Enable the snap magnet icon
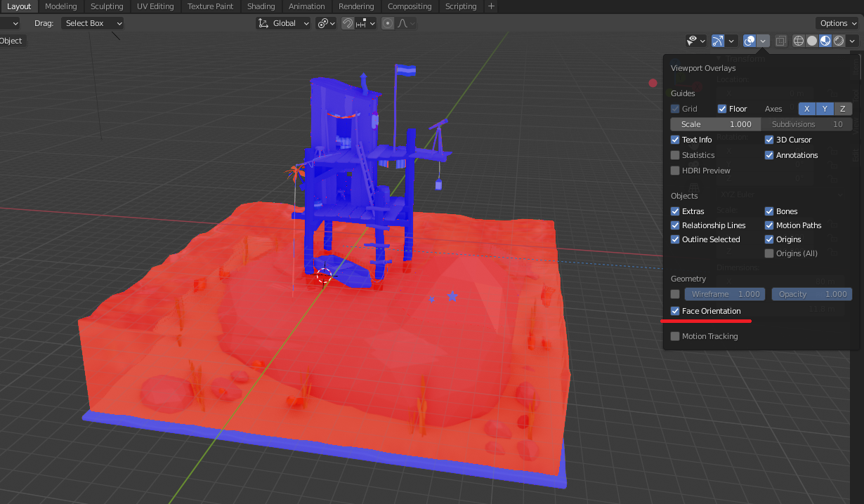Viewport: 864px width, 504px height. pyautogui.click(x=348, y=22)
